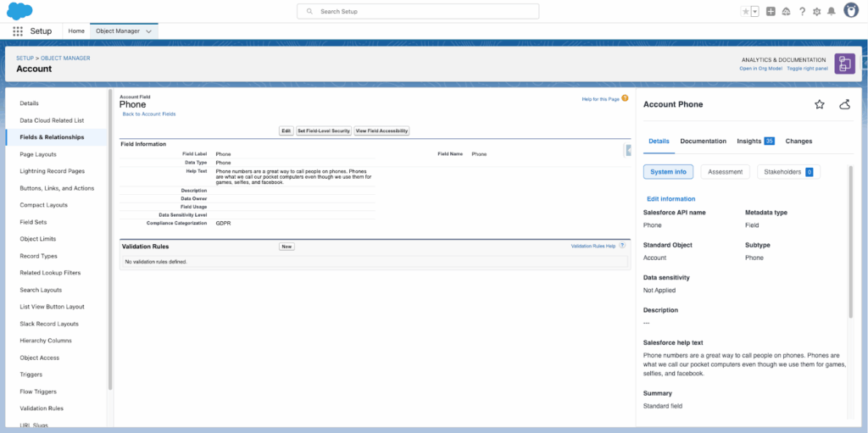Viewport: 868px width, 433px height.
Task: Switch to the Documentation tab
Action: tap(703, 141)
